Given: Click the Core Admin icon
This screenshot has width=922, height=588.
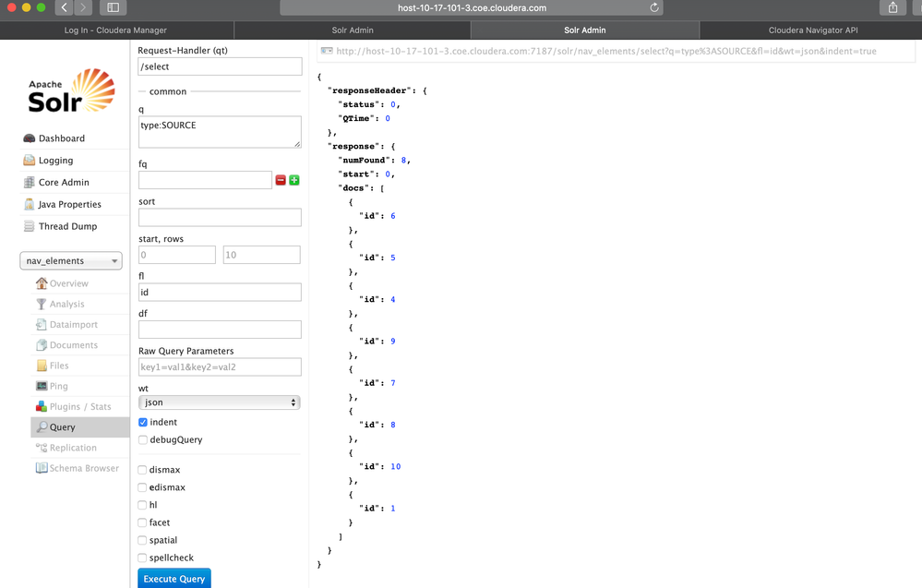Looking at the screenshot, I should [x=29, y=182].
